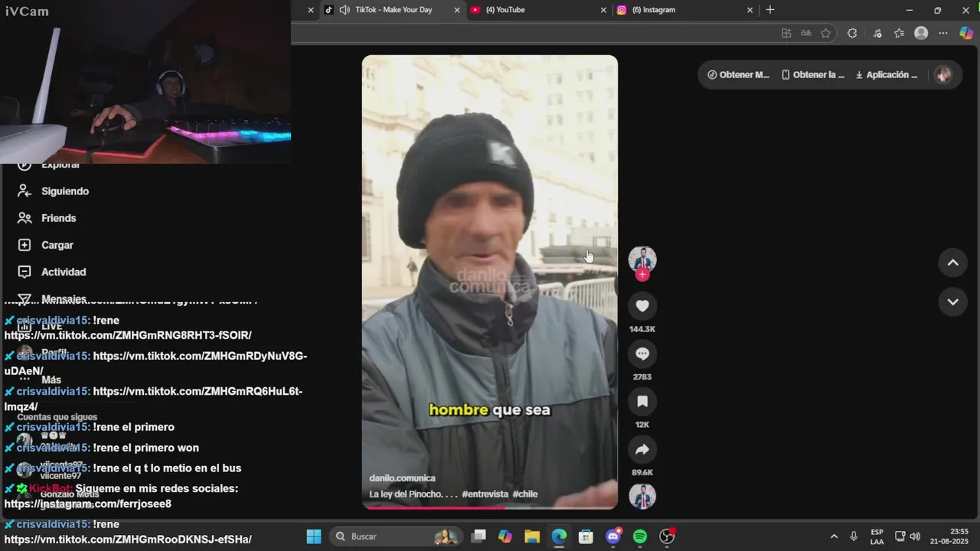Close the TikTok tab
Viewport: 980px width, 551px height.
pos(457,10)
